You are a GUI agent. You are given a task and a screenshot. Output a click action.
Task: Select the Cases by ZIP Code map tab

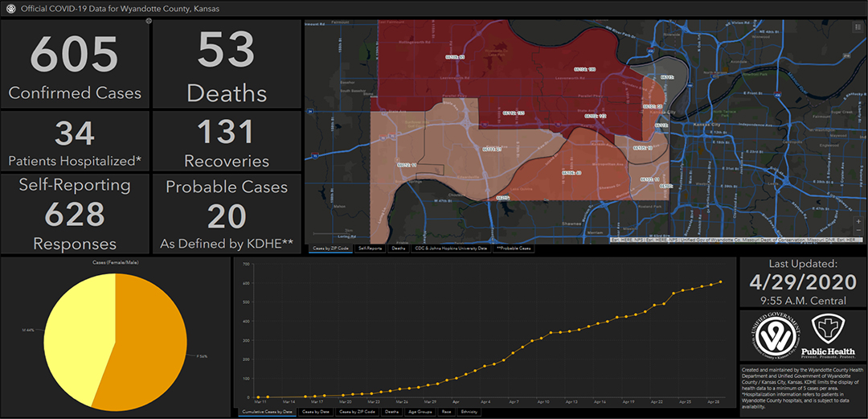[331, 249]
